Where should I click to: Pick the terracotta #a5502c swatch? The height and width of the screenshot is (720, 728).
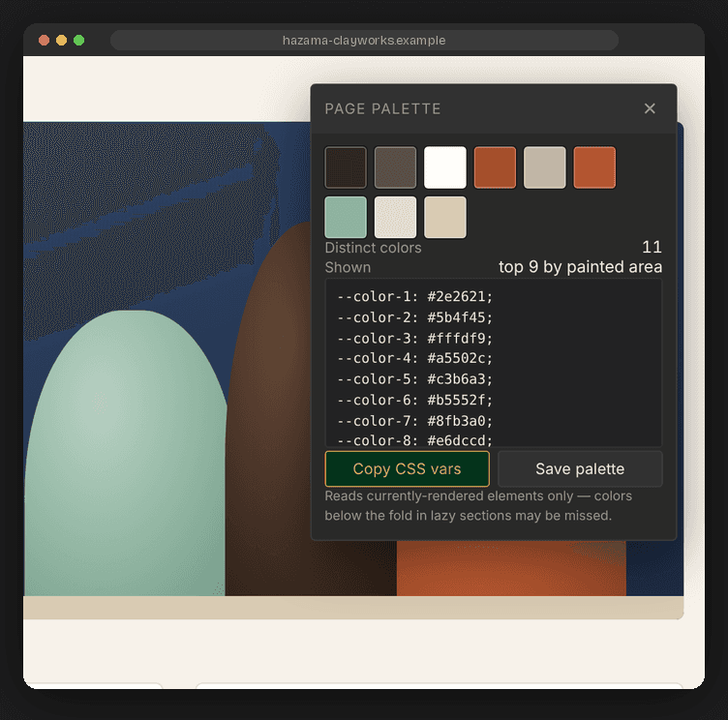(495, 167)
